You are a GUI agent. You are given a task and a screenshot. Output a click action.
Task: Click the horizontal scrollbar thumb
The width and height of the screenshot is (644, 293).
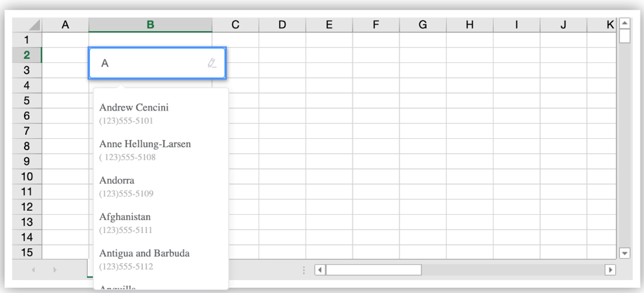pos(374,270)
